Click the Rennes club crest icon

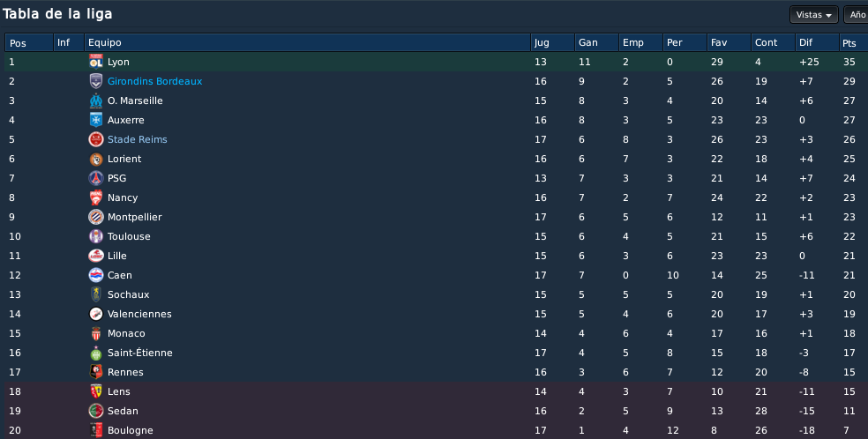96,372
